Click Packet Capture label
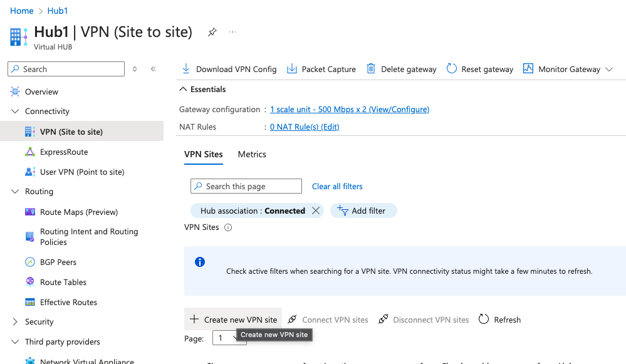Image resolution: width=626 pixels, height=364 pixels. [x=329, y=70]
